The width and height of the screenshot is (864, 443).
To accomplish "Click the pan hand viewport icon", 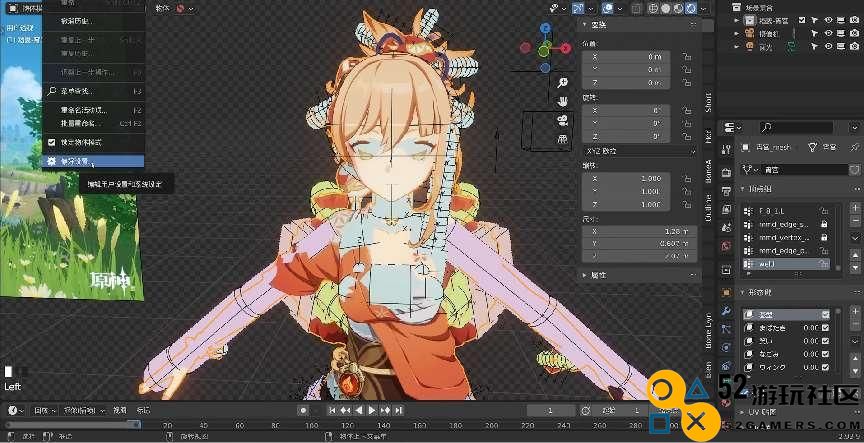I will (563, 101).
